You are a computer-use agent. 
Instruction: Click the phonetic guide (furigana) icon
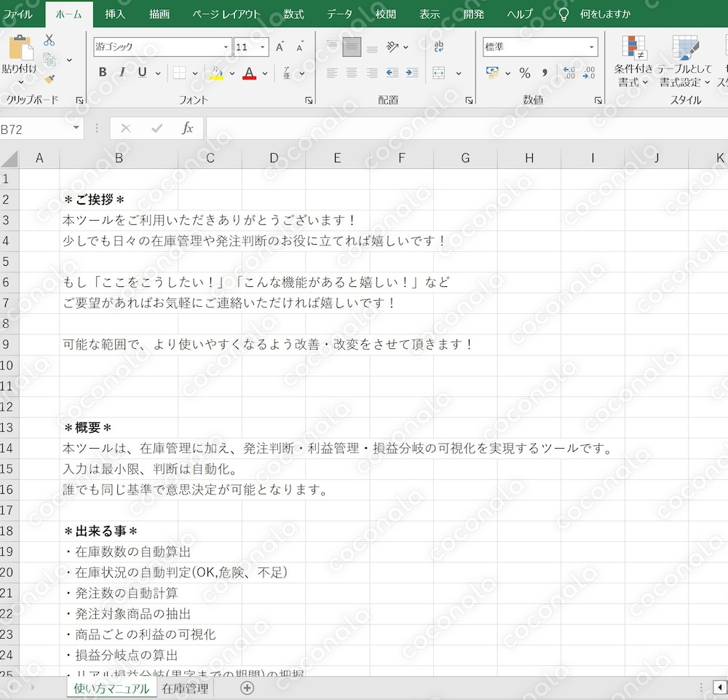[287, 73]
